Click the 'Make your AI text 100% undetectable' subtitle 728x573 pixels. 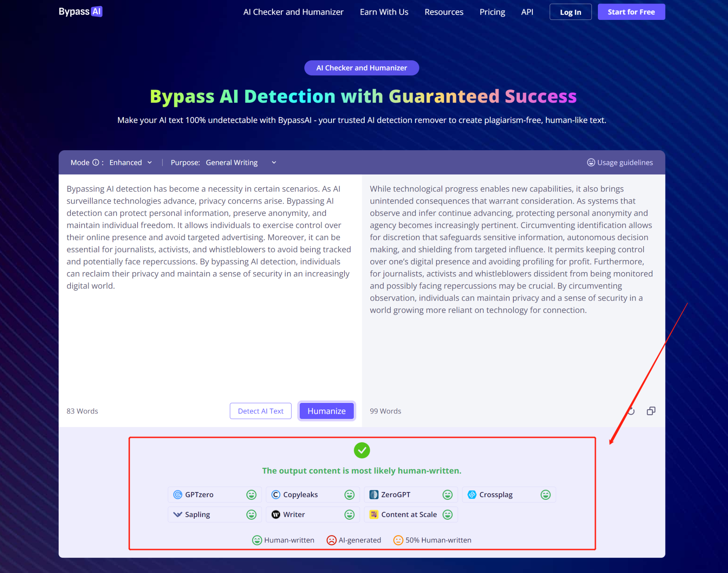[362, 120]
